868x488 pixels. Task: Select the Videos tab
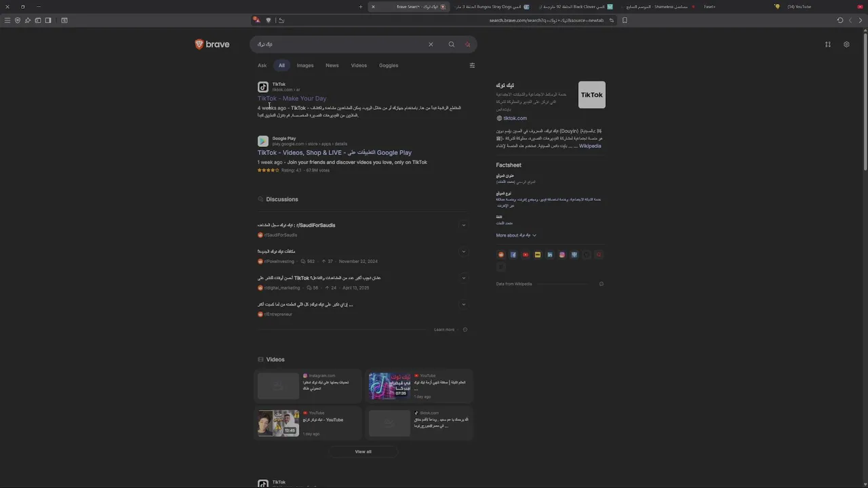click(359, 65)
